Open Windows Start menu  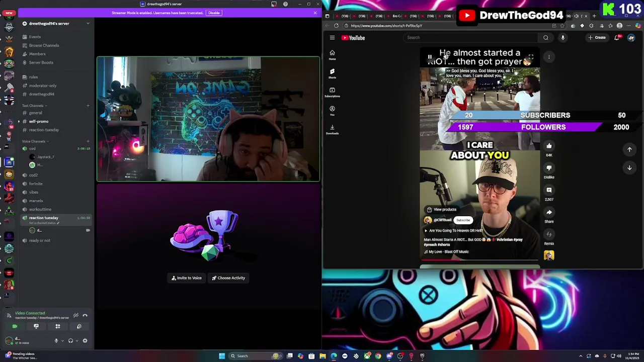click(x=221, y=356)
